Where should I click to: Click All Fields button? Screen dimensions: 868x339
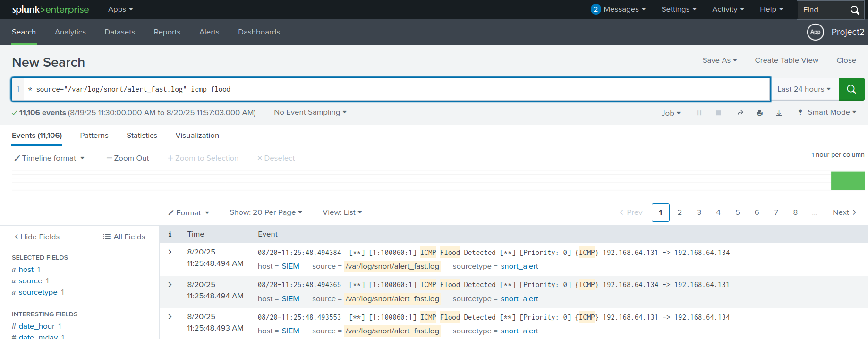(124, 237)
